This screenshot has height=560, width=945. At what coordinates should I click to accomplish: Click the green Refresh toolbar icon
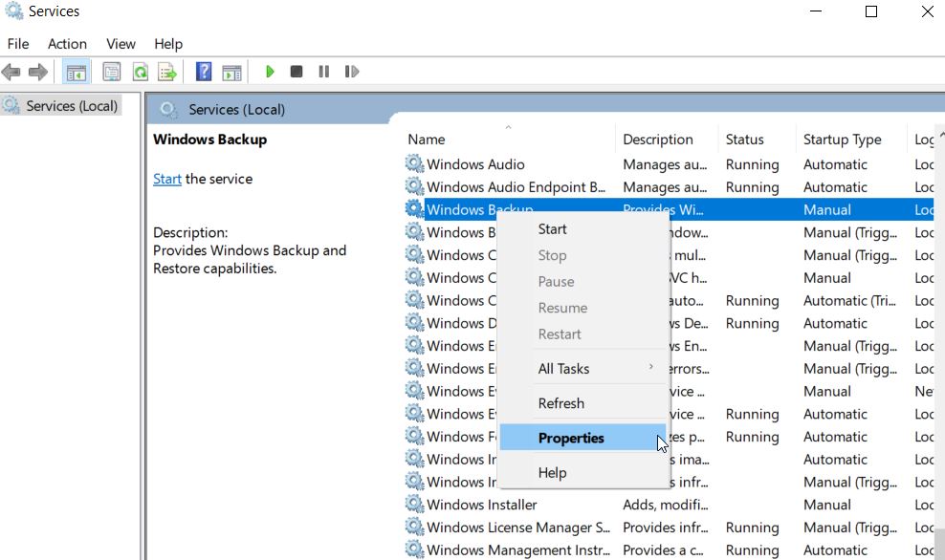[x=140, y=73]
